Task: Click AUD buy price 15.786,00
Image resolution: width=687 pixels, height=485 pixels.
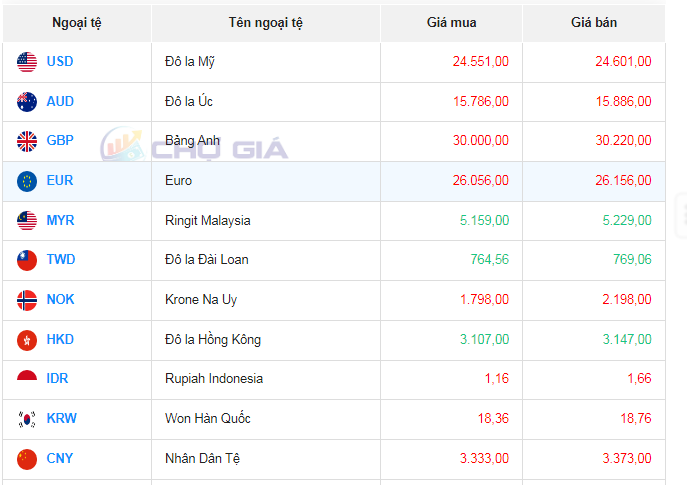Action: point(481,101)
